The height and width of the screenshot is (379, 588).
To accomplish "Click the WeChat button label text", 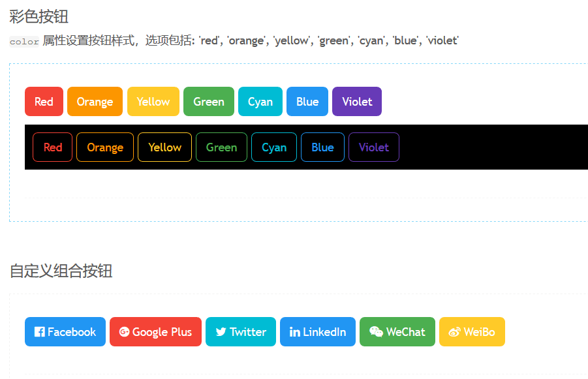I will (406, 332).
